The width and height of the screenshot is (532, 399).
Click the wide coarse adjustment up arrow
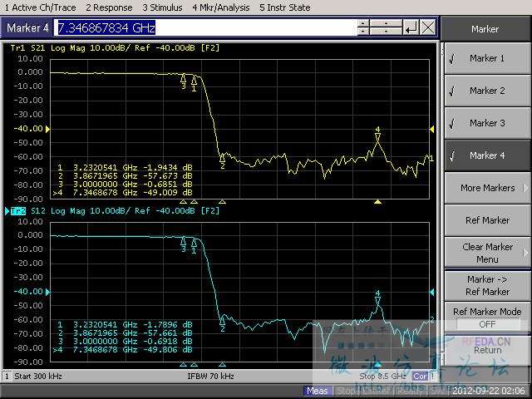[386, 23]
